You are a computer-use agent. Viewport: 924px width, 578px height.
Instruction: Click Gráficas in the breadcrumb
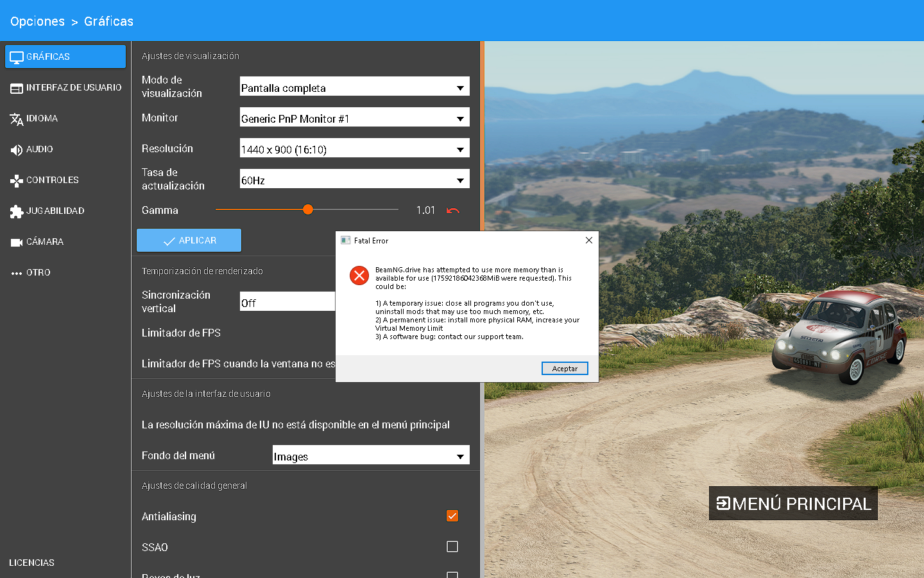108,21
